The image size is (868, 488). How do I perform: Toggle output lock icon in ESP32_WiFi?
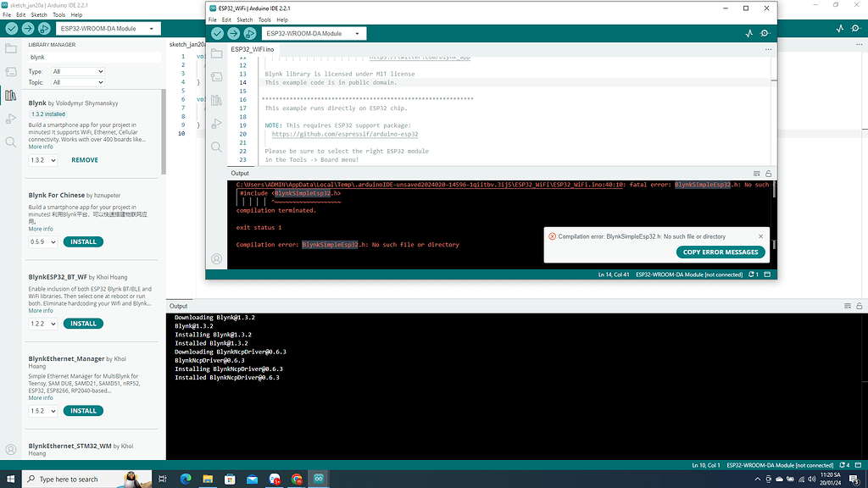768,173
